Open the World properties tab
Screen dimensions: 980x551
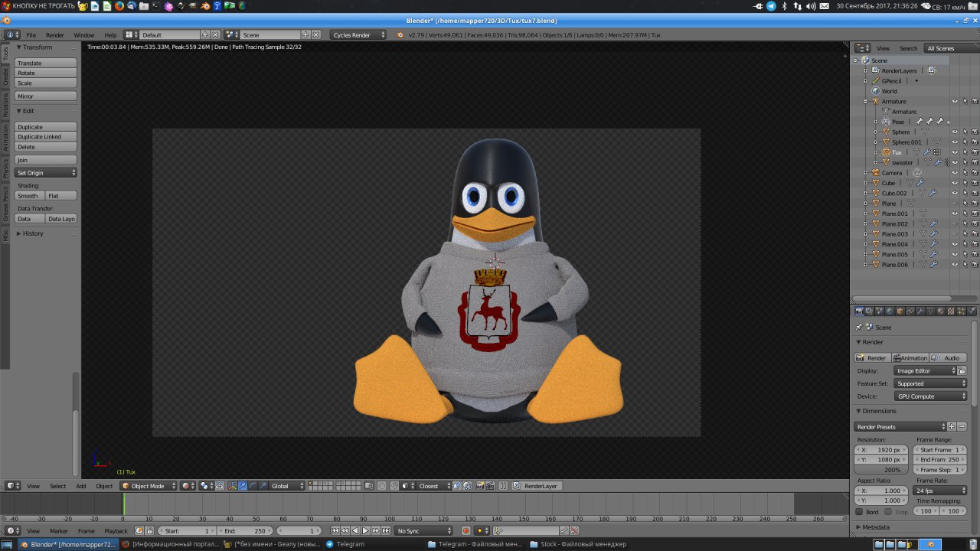point(890,311)
